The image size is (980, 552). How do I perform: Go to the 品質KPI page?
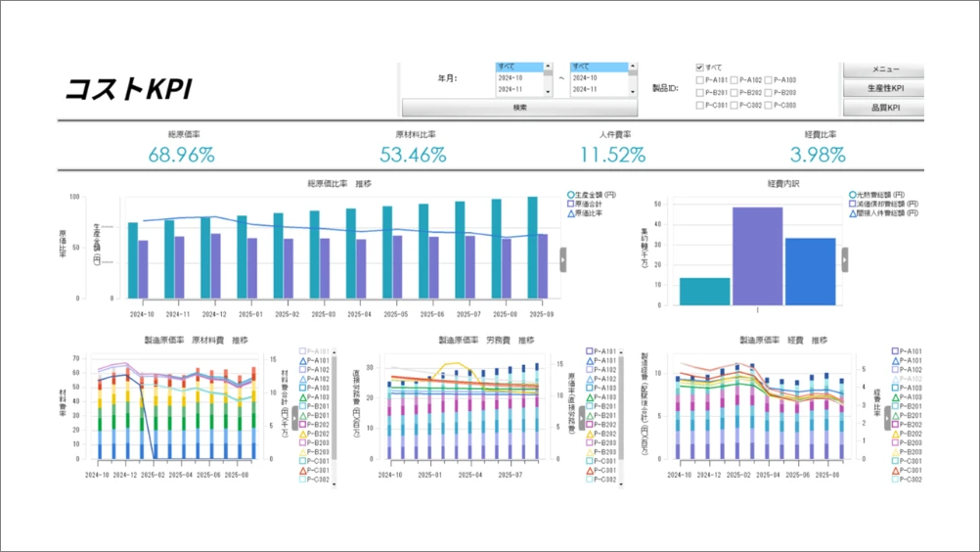[x=884, y=107]
